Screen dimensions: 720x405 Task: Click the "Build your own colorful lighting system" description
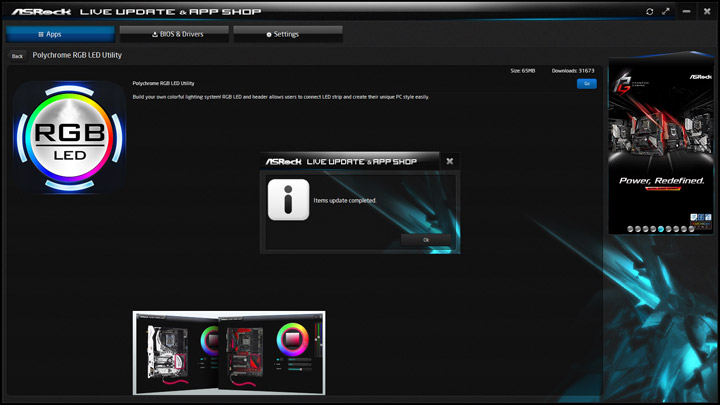coord(281,97)
